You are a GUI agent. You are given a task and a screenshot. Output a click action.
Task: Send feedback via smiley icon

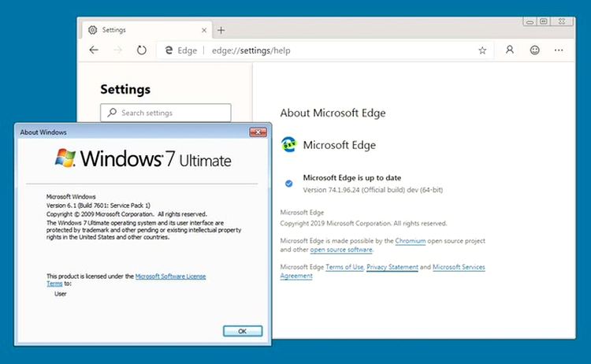pos(534,50)
